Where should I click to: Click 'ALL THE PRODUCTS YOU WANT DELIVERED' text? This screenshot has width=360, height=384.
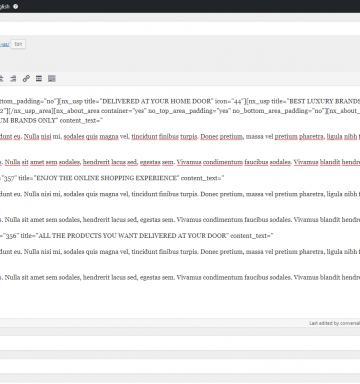click(x=107, y=236)
